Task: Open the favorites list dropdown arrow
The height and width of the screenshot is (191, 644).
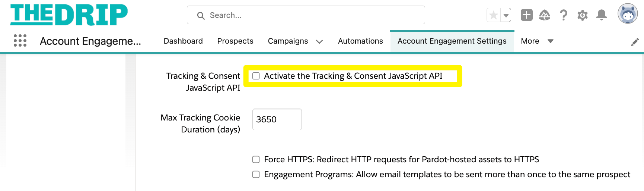Action: [506, 15]
